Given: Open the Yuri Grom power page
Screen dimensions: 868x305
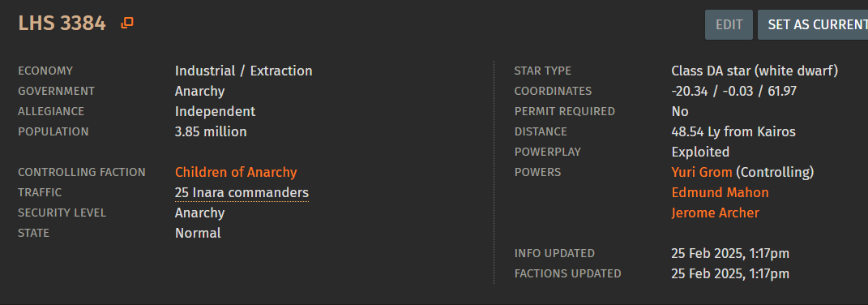Looking at the screenshot, I should [x=701, y=173].
